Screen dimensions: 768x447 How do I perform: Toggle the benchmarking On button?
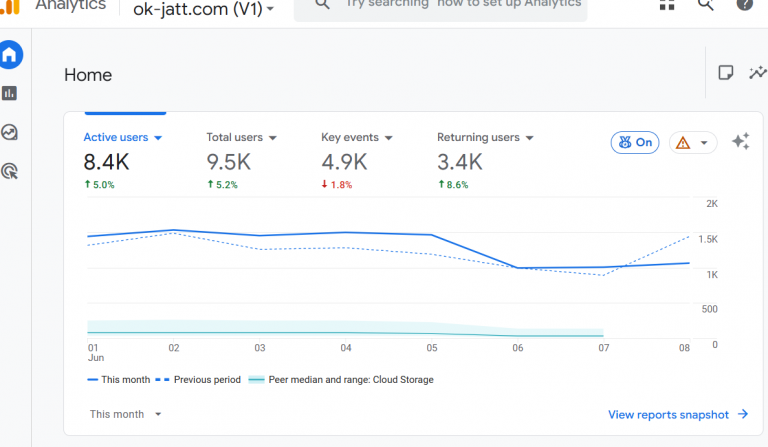tap(635, 142)
